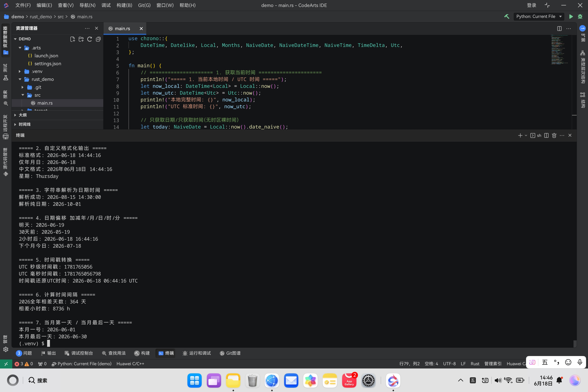Open settings.json in the explorer
588x392 pixels.
pyautogui.click(x=48, y=64)
